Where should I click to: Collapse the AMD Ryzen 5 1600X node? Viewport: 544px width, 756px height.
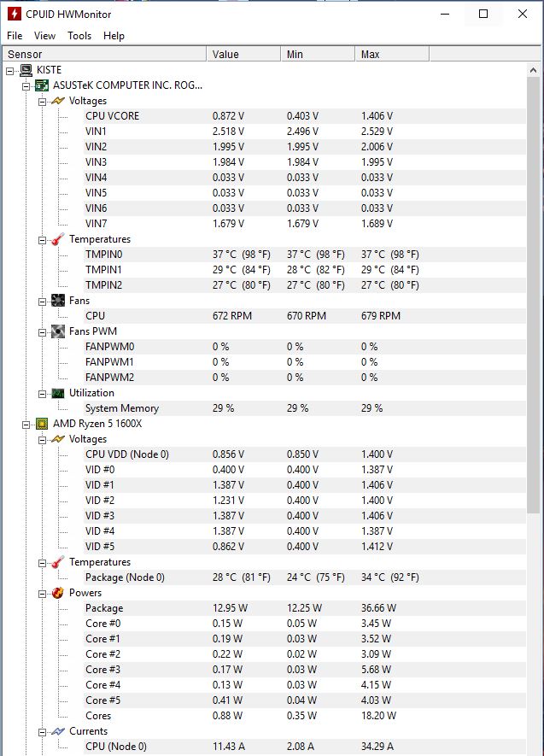pos(26,425)
